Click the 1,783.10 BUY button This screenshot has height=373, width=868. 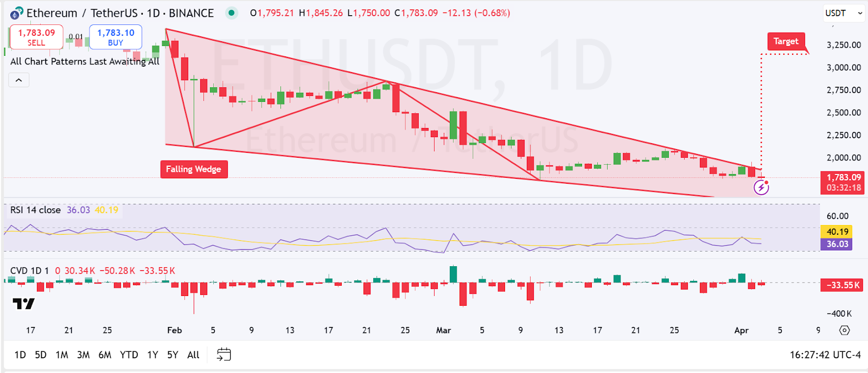116,37
